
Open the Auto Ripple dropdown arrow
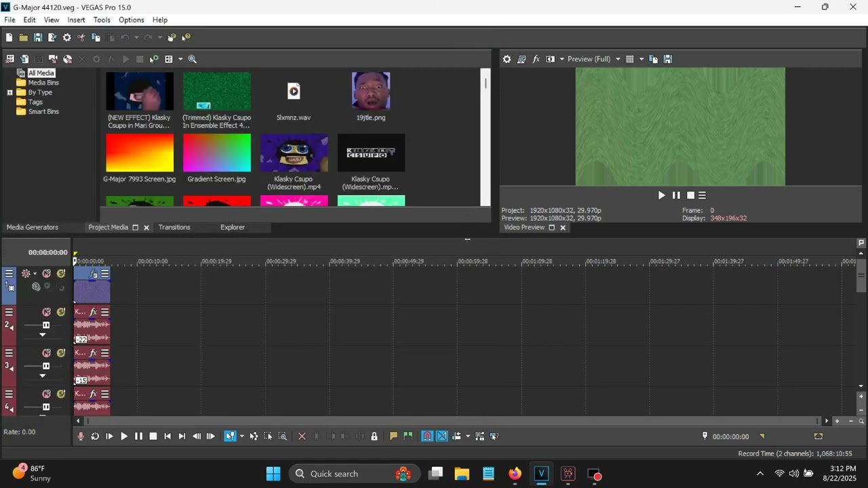[468, 436]
